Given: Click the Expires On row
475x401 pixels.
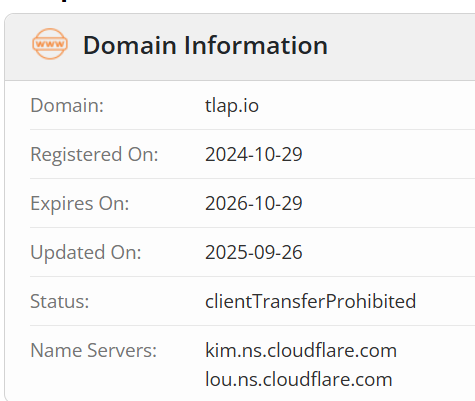Looking at the screenshot, I should 252,203.
